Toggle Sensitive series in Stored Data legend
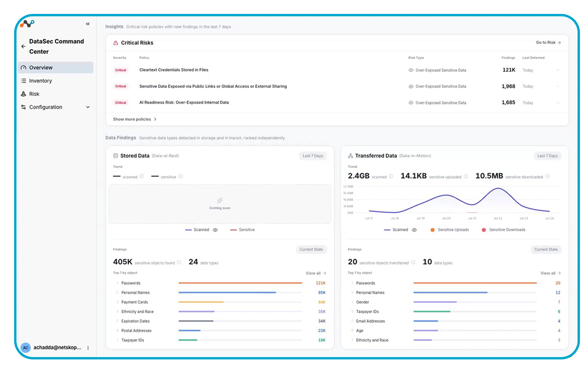Viewport: 588px width, 370px height. pos(242,230)
